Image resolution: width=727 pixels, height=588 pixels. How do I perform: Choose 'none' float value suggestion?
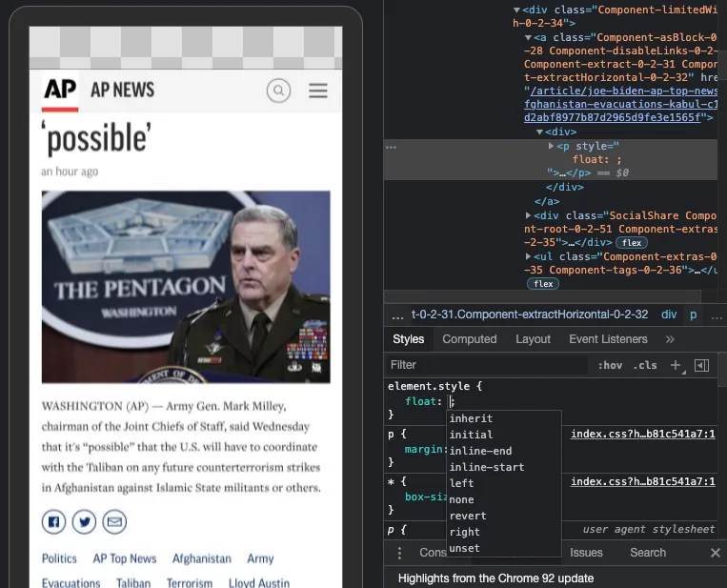(x=504, y=500)
